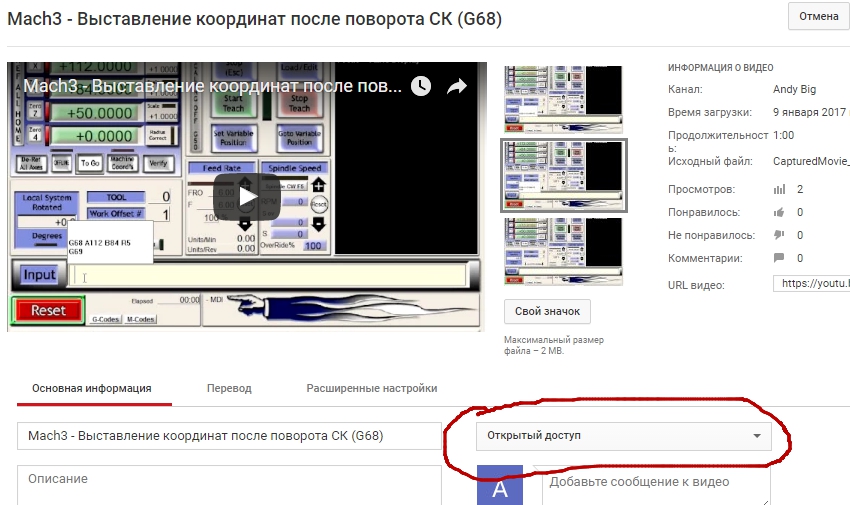Image resolution: width=850 pixels, height=505 pixels.
Task: Click the Отмена button
Action: pos(819,16)
